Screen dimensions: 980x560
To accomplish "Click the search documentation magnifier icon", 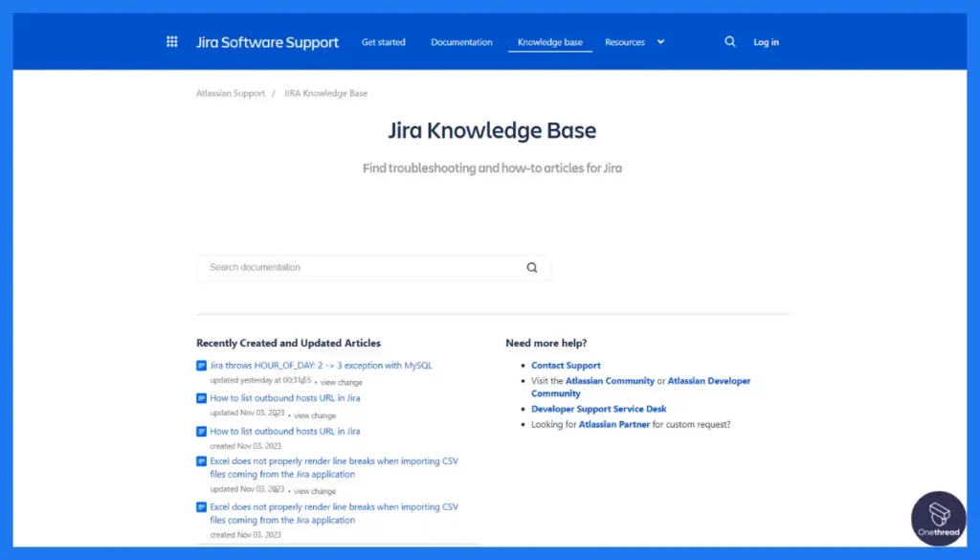I will (x=532, y=267).
